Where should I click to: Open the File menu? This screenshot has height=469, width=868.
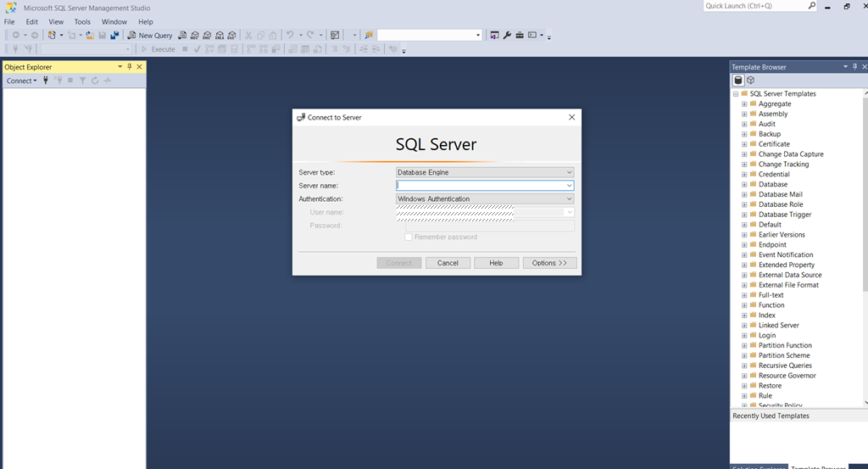click(x=9, y=21)
